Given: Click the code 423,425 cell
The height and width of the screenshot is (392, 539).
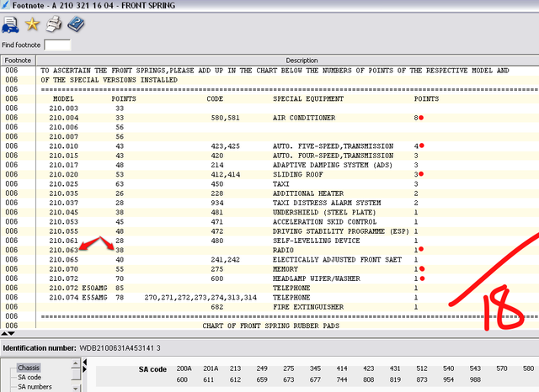Looking at the screenshot, I should coord(226,146).
